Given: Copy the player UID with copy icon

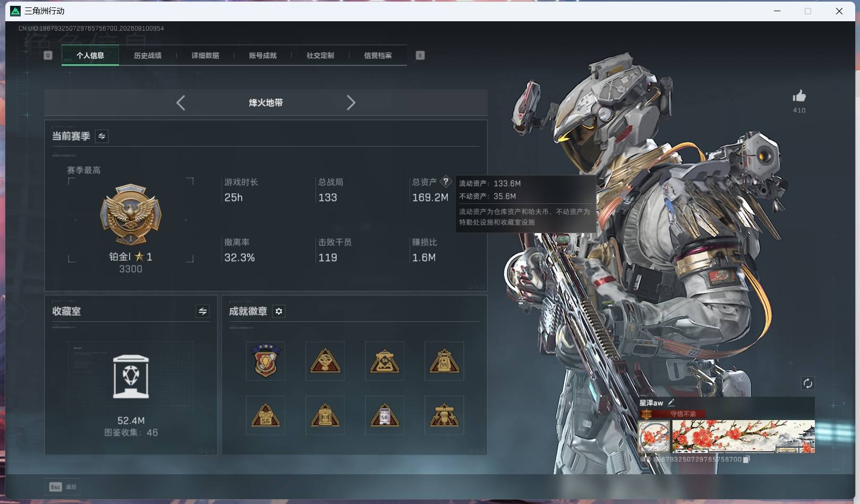Looking at the screenshot, I should click(746, 459).
